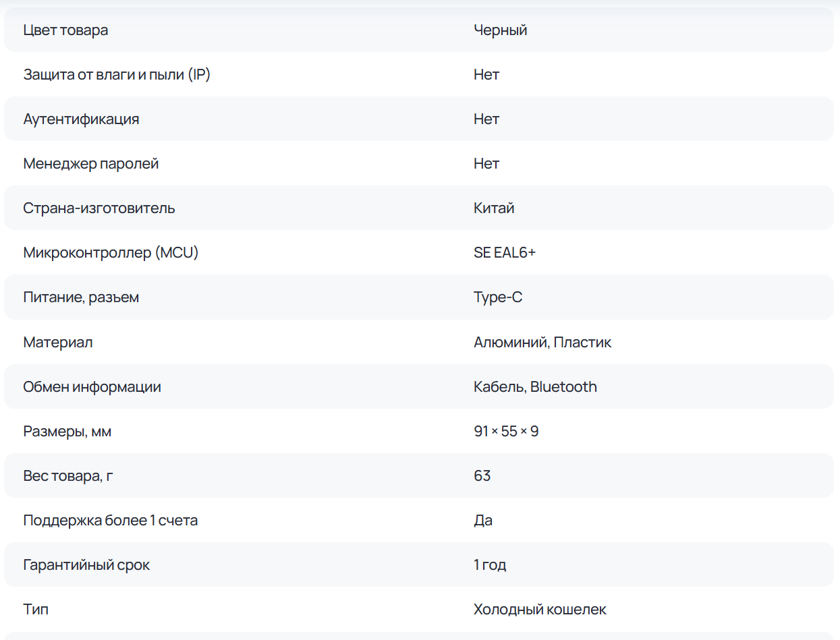Select the warranty value '1 год'

490,565
